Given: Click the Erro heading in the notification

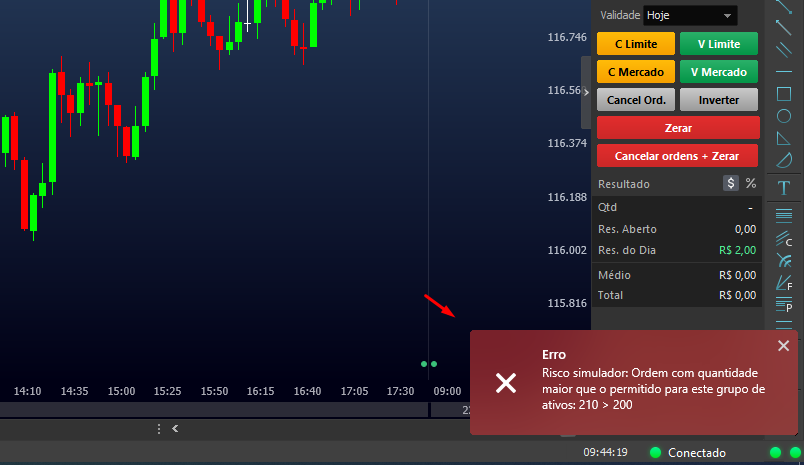Looking at the screenshot, I should (554, 355).
